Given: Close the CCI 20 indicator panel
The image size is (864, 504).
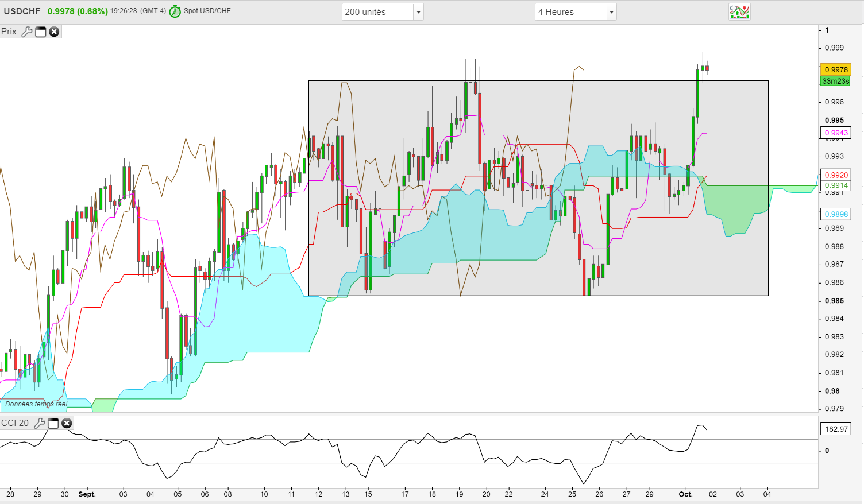Looking at the screenshot, I should (x=67, y=424).
